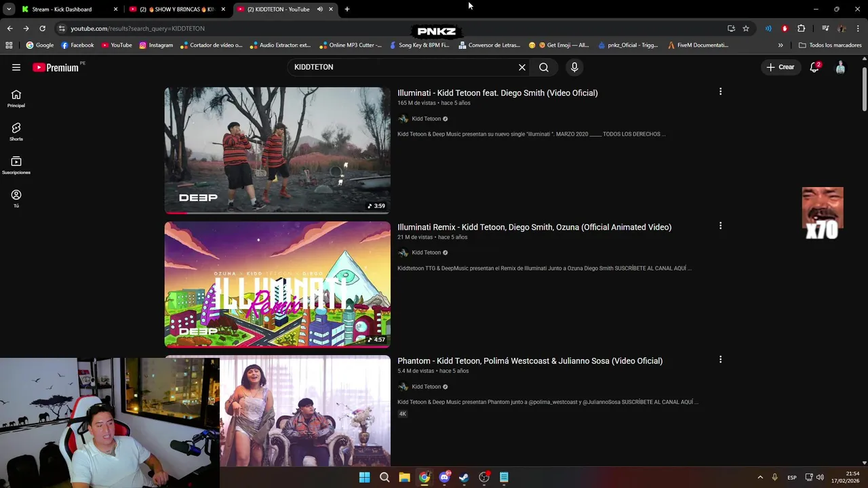Clear the search box with X

coord(522,67)
